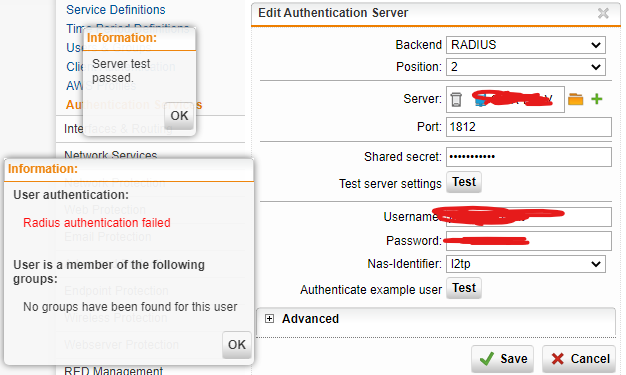This screenshot has width=626, height=375.
Task: Open Network Services menu item
Action: tap(111, 155)
